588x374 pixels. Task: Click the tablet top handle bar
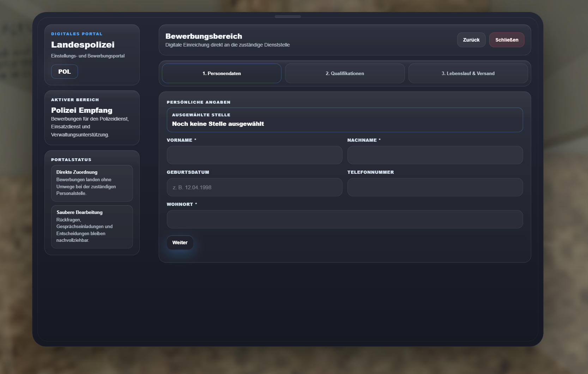click(x=288, y=17)
